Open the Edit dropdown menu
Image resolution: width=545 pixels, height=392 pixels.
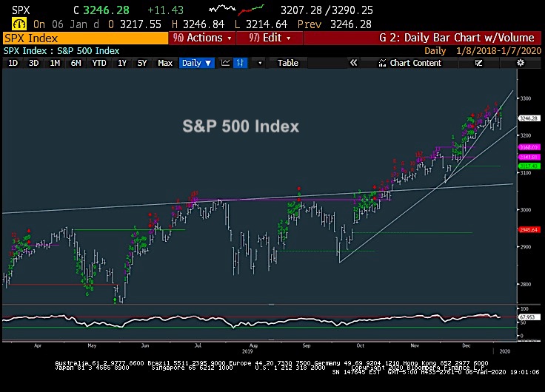pyautogui.click(x=270, y=38)
